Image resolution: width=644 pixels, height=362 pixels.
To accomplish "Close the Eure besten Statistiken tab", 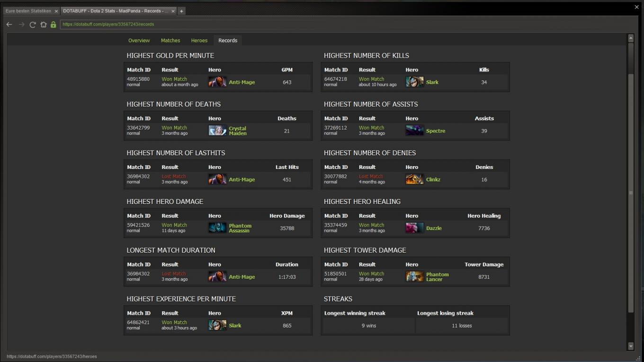I will pos(56,11).
